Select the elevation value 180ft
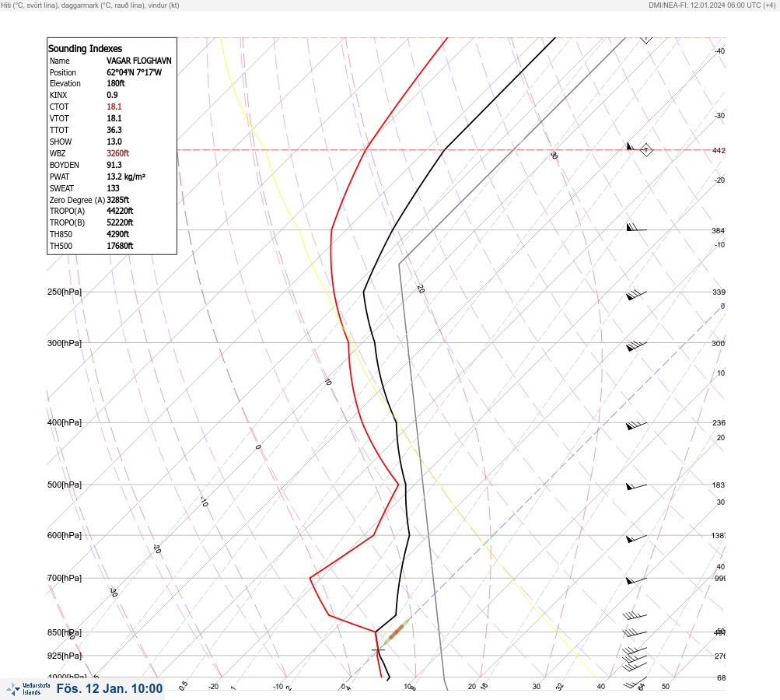Image resolution: width=780 pixels, height=700 pixels. coord(115,83)
